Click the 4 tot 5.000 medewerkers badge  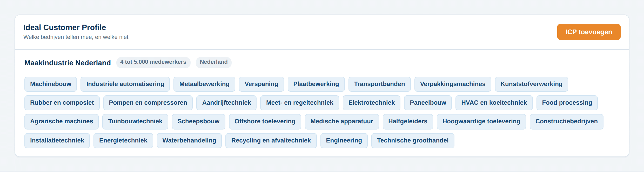pos(153,62)
